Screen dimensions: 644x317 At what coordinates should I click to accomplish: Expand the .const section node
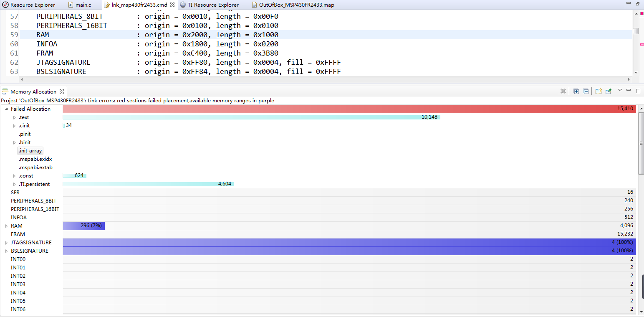(x=14, y=176)
